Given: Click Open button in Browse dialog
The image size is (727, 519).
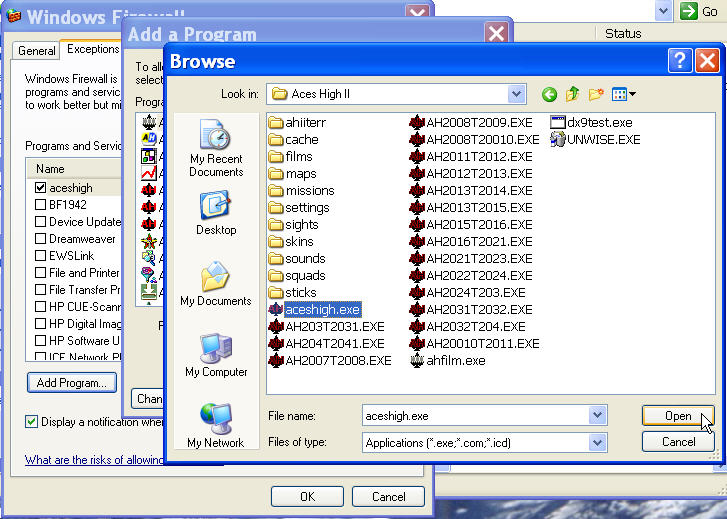Looking at the screenshot, I should point(678,416).
